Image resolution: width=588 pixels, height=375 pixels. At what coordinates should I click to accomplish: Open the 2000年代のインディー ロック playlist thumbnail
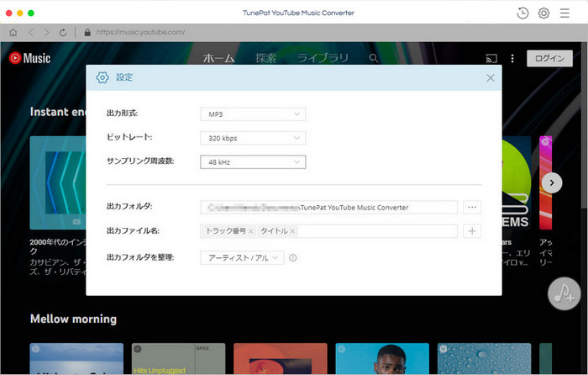(58, 182)
